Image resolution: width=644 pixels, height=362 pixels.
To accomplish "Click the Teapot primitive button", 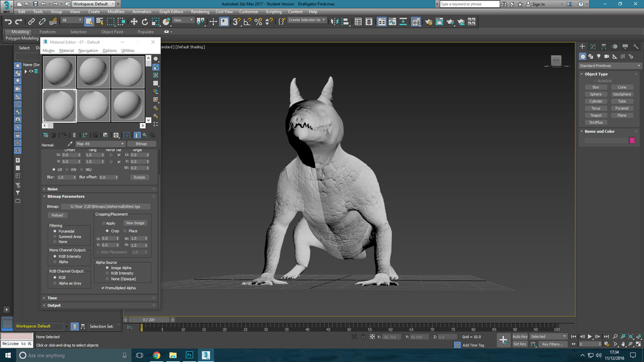I will pos(596,115).
